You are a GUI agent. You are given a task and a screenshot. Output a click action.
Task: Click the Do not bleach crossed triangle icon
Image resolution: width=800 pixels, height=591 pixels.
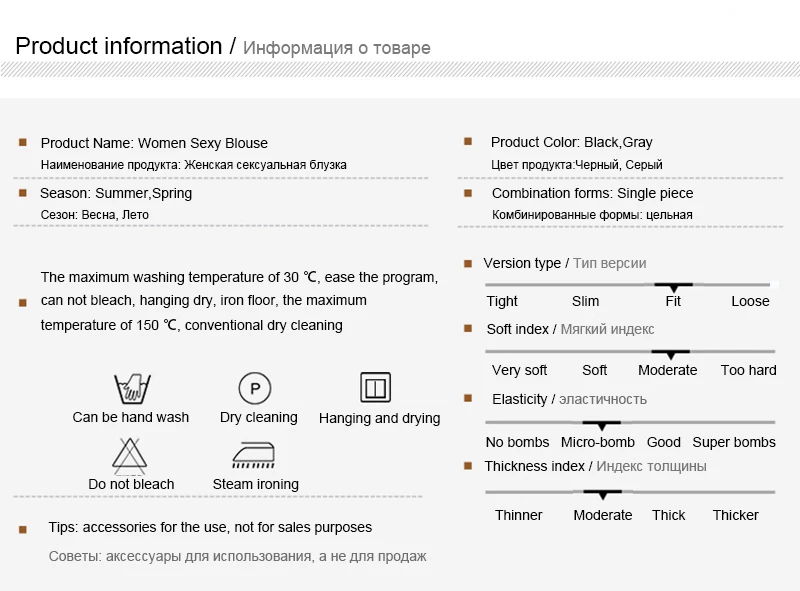pyautogui.click(x=130, y=454)
